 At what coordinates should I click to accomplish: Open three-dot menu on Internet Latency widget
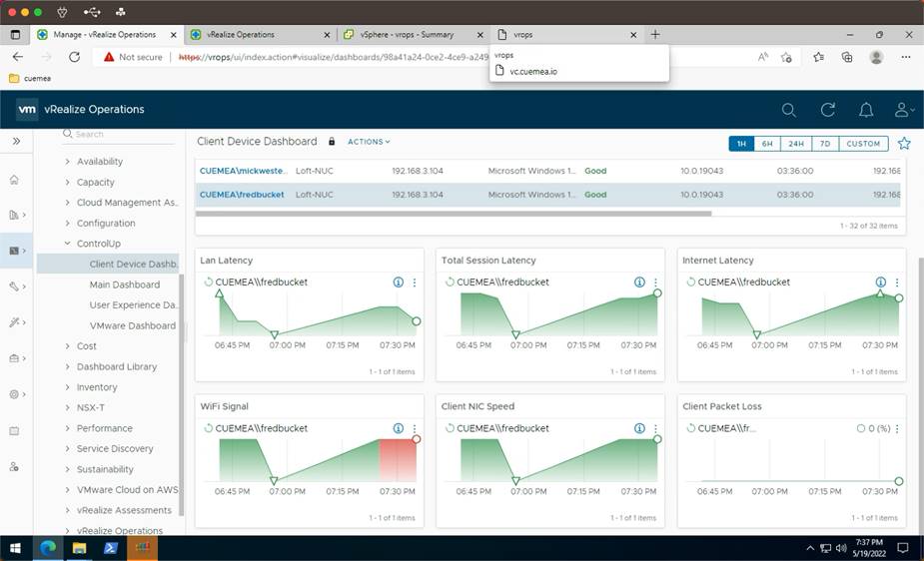[897, 281]
